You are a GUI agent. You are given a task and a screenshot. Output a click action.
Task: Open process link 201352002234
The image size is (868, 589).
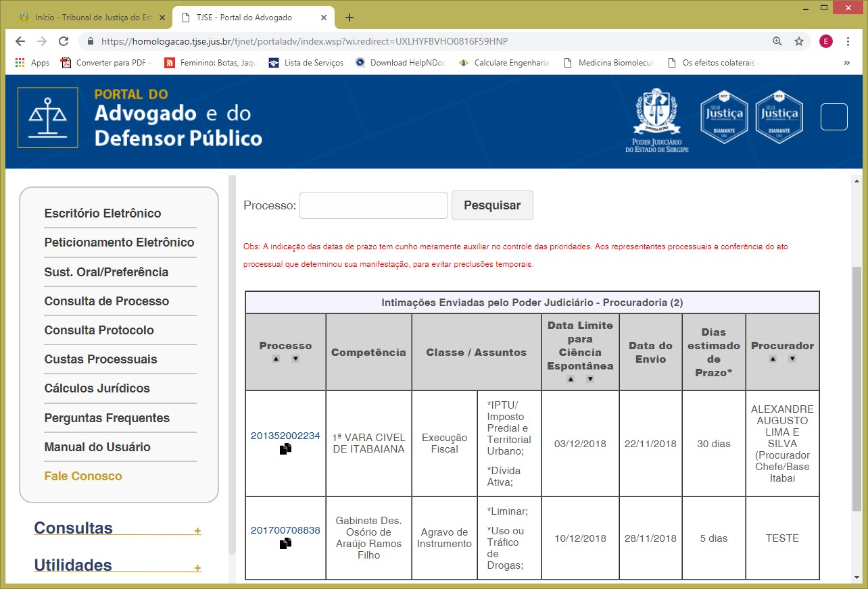coord(285,436)
